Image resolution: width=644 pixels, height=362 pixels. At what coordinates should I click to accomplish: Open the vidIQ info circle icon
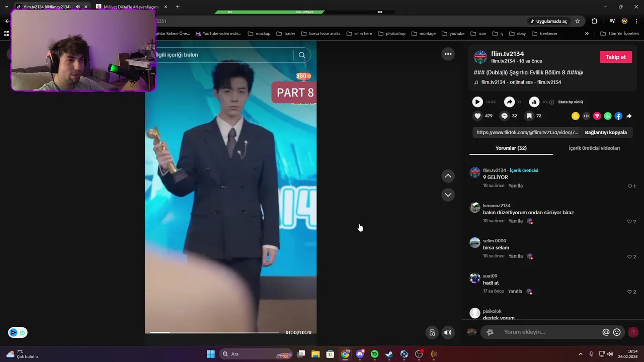[552, 102]
